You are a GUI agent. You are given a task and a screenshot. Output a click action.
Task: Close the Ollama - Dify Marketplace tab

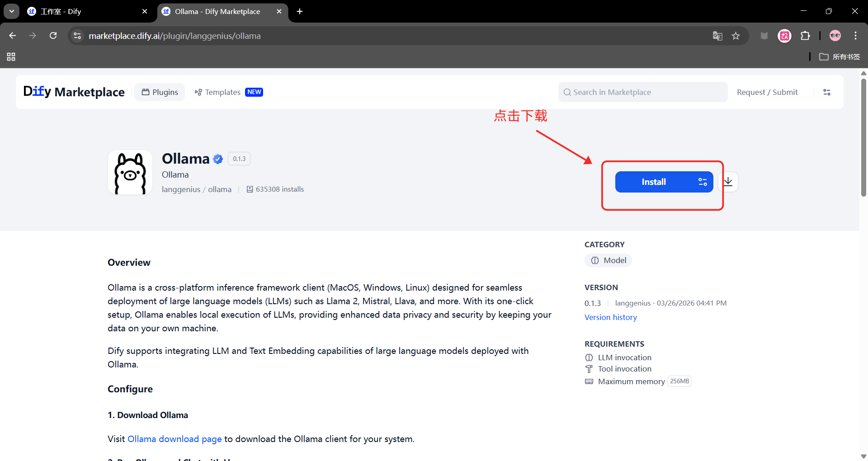click(x=279, y=11)
